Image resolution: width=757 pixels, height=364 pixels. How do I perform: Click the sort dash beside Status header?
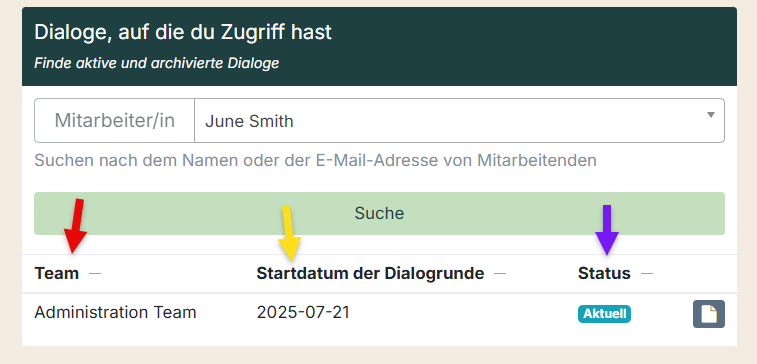pyautogui.click(x=646, y=274)
